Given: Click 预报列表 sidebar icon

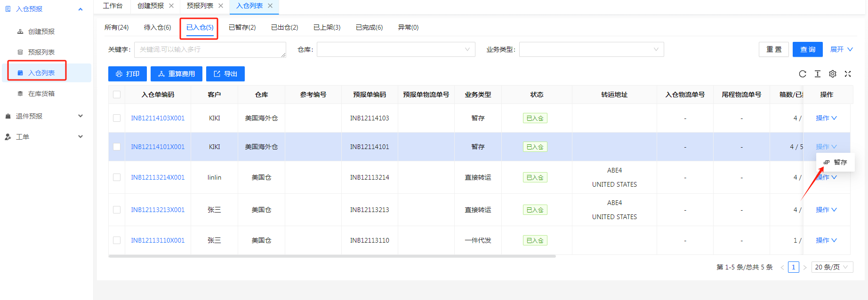Looking at the screenshot, I should 20,52.
